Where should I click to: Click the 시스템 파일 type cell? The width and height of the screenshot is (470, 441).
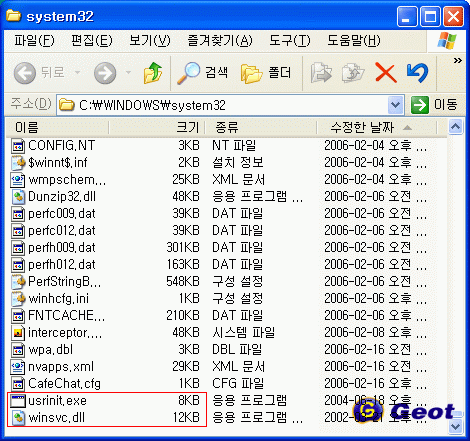(243, 333)
